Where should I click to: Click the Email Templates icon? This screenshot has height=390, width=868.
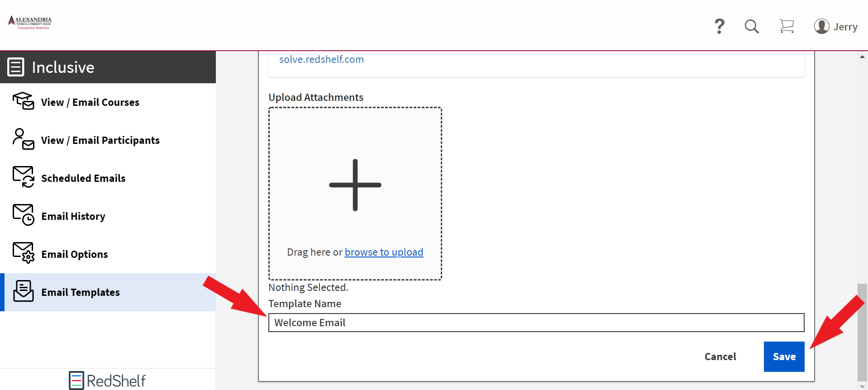tap(23, 291)
